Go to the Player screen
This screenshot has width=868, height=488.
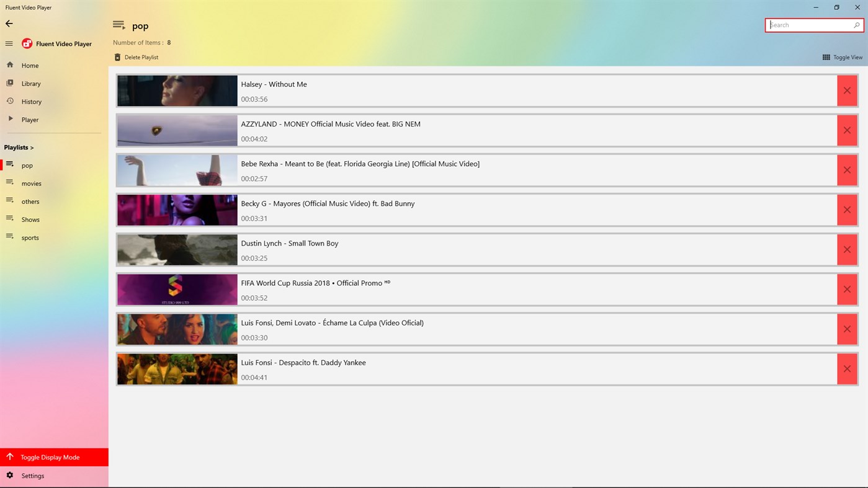pos(11,119)
